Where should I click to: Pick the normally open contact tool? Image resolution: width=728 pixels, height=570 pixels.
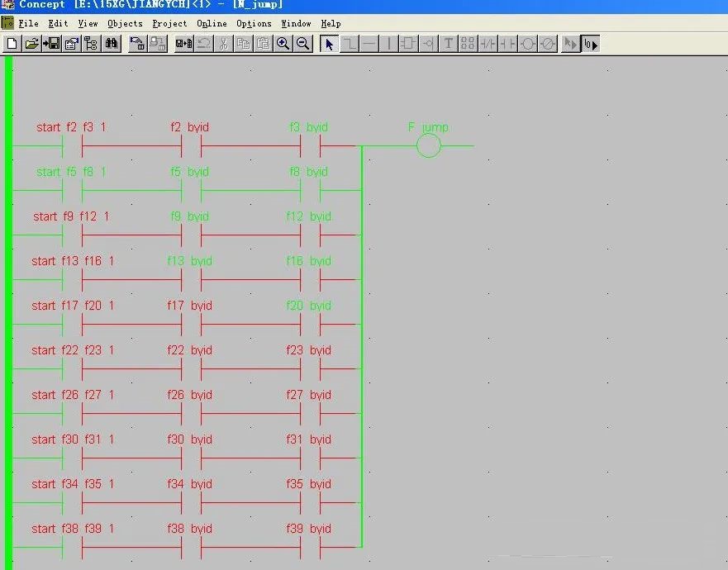pos(507,44)
